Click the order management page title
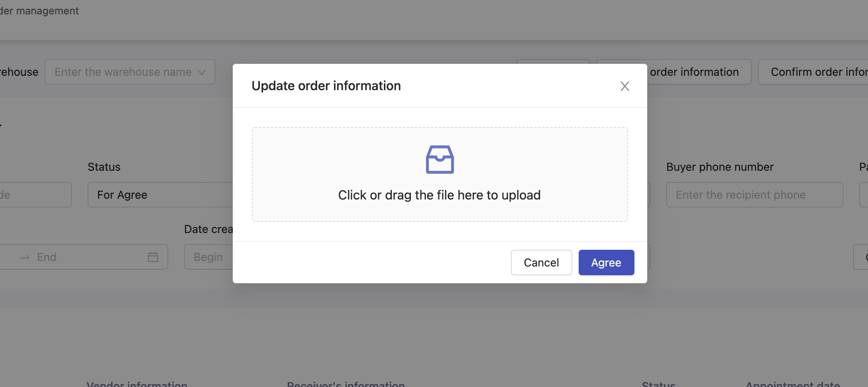The image size is (868, 387). point(39,11)
